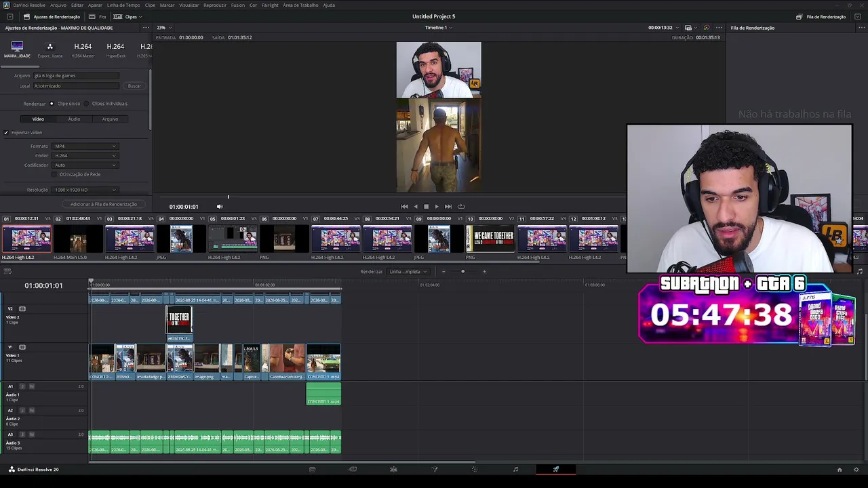868x488 pixels.
Task: Click the Arquivo filename input field
Action: pos(76,76)
